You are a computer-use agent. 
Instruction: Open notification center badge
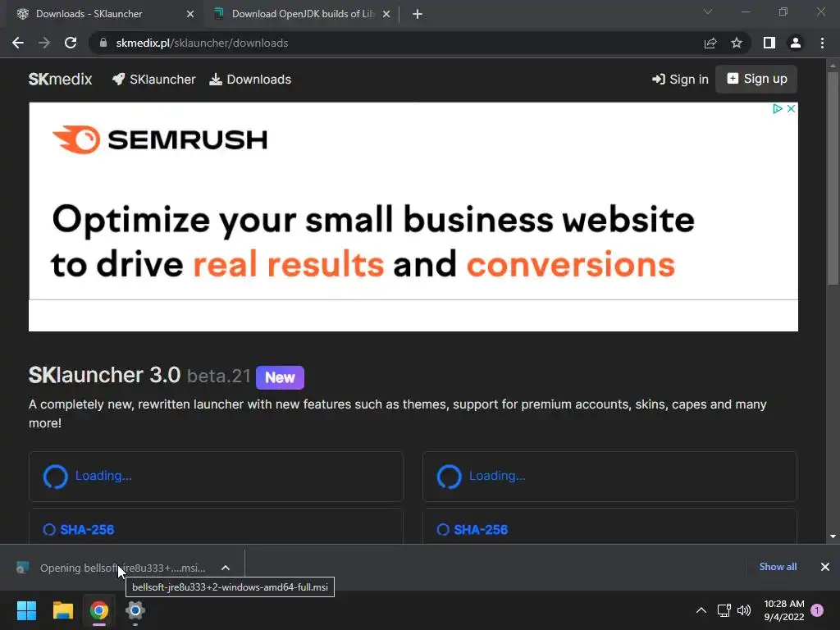pyautogui.click(x=817, y=610)
